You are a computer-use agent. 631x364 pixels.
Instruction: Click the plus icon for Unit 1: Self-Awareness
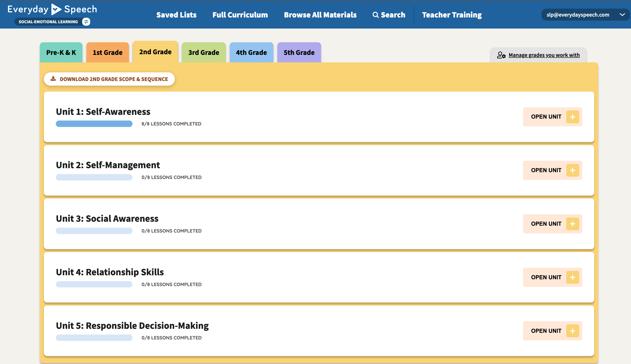tap(573, 117)
